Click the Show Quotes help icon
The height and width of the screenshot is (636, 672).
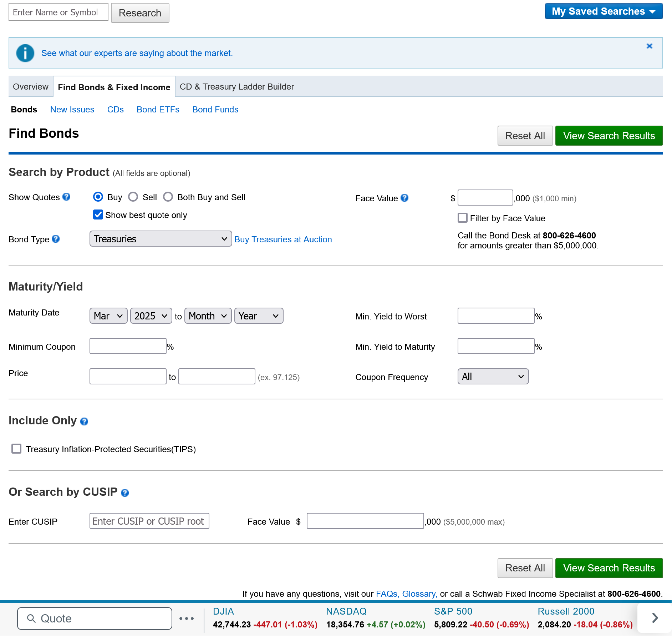pos(66,197)
